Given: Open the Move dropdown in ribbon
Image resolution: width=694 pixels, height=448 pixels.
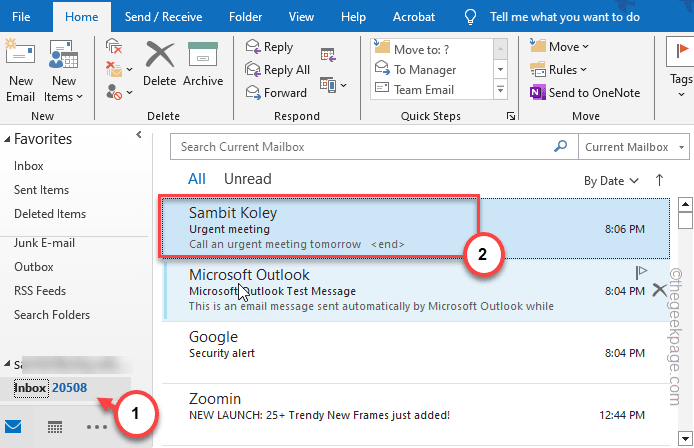Looking at the screenshot, I should coord(559,46).
